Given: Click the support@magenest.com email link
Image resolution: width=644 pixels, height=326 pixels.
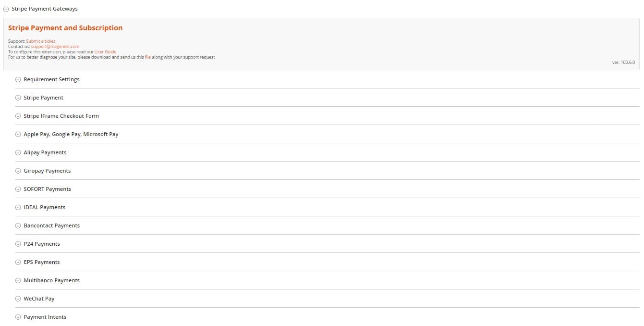Looking at the screenshot, I should (x=55, y=47).
